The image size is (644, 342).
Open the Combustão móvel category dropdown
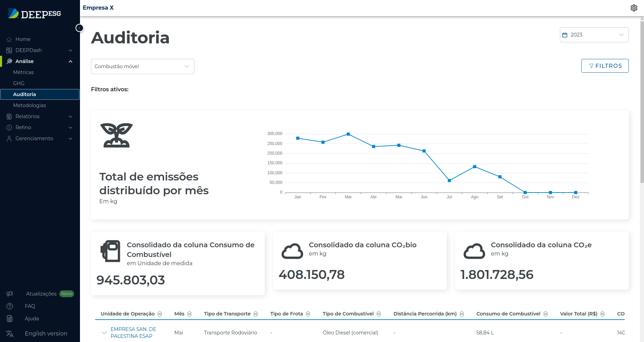(x=142, y=66)
